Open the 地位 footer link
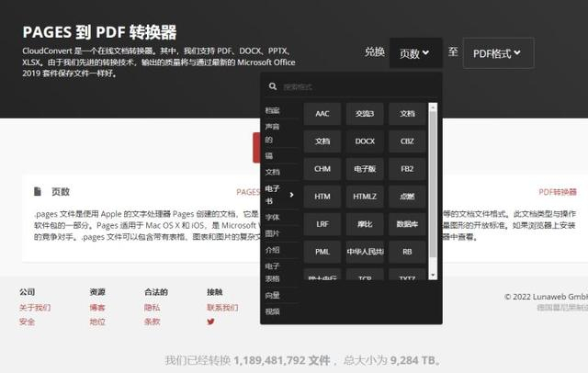 (x=97, y=322)
